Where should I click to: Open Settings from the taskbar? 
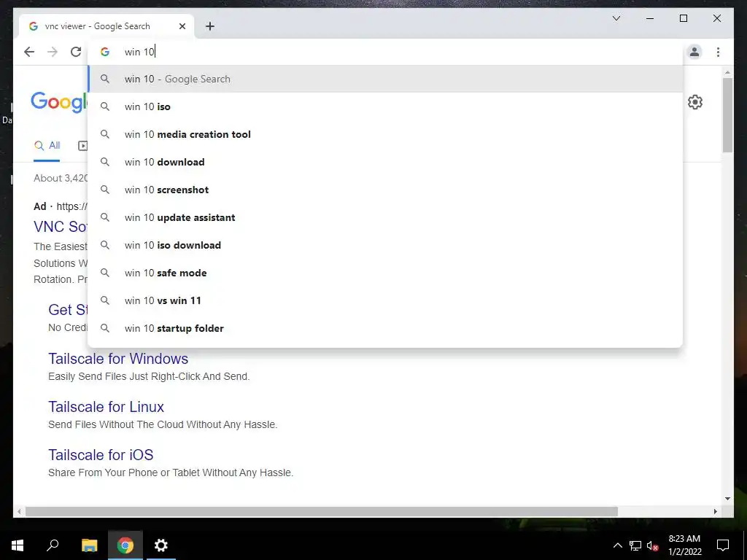tap(161, 545)
